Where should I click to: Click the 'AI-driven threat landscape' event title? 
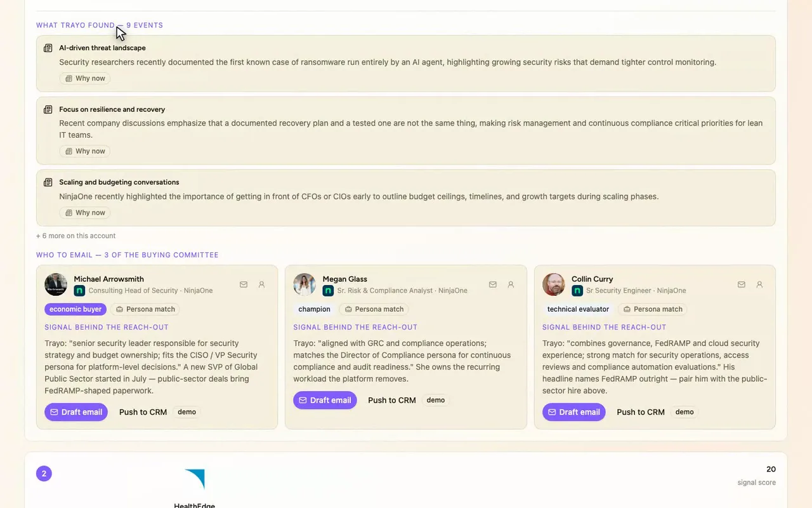pyautogui.click(x=102, y=48)
